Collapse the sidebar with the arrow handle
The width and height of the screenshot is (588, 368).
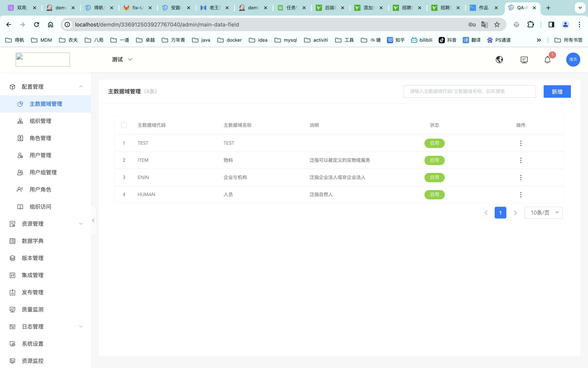[94, 220]
